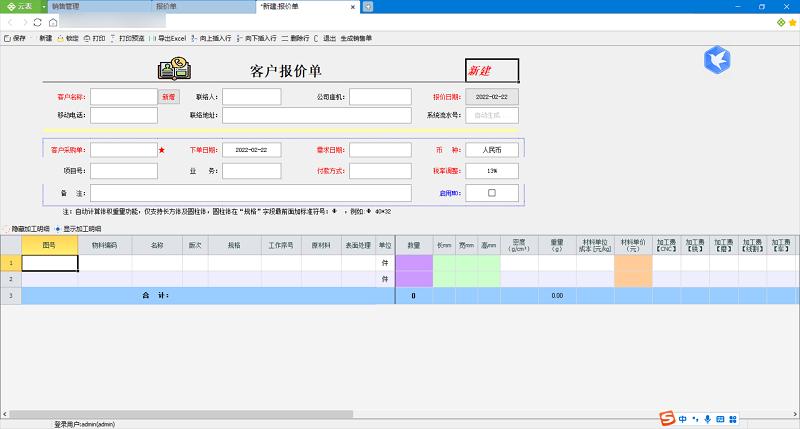This screenshot has width=800, height=429.
Task: Export the form via 导出Excel
Action: 168,38
